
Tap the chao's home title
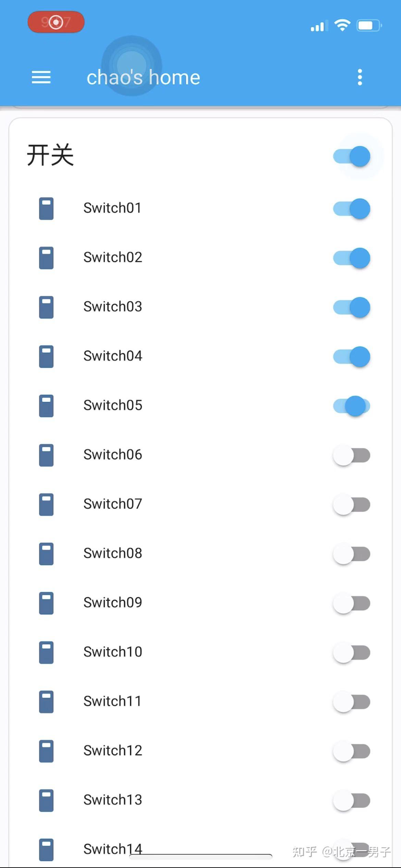pos(143,77)
